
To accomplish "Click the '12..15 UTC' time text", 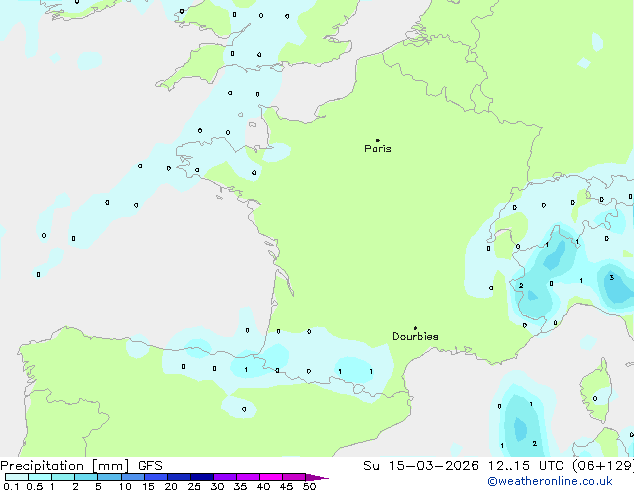I will (x=526, y=465).
